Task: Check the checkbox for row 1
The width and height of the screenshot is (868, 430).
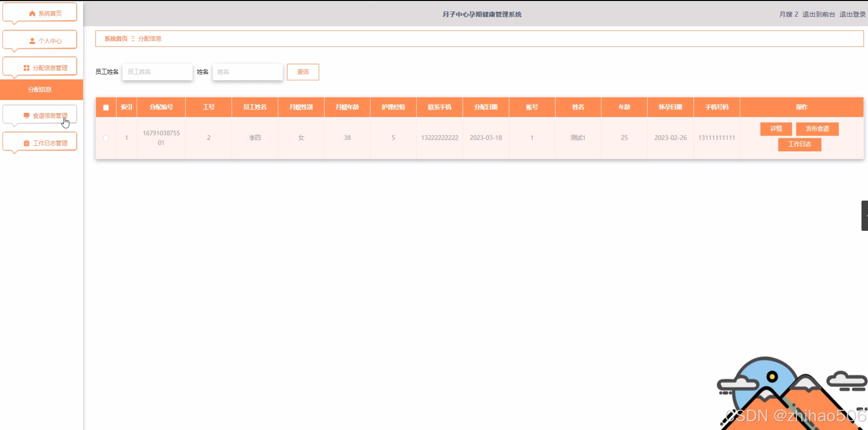Action: 106,138
